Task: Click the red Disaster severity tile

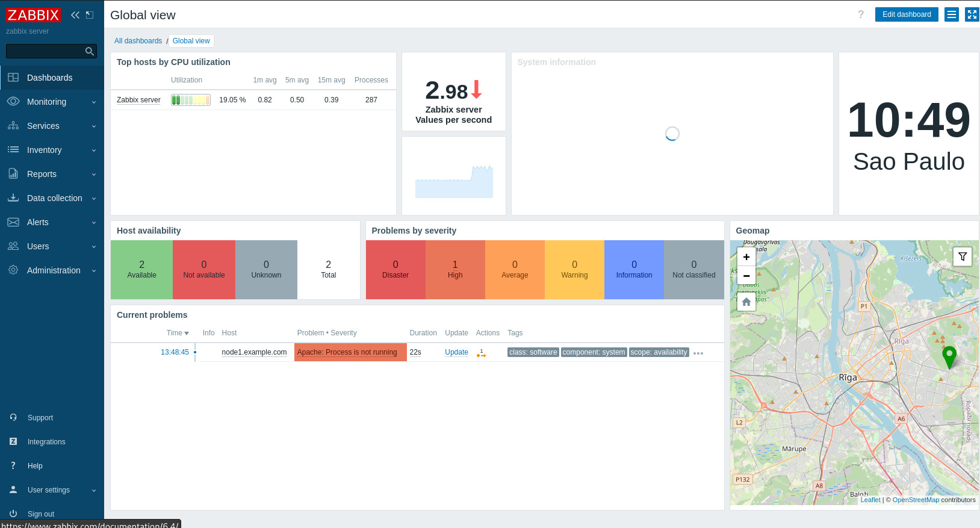Action: coord(395,270)
